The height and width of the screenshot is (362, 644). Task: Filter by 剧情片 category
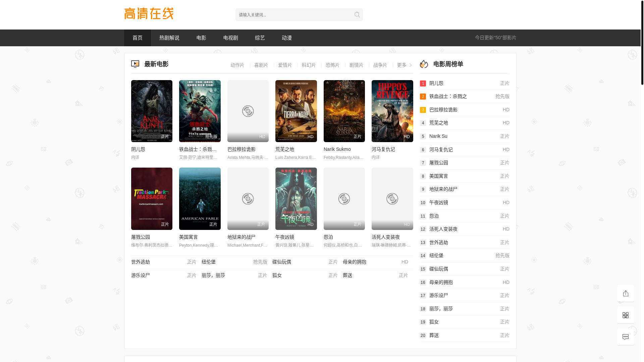(357, 65)
